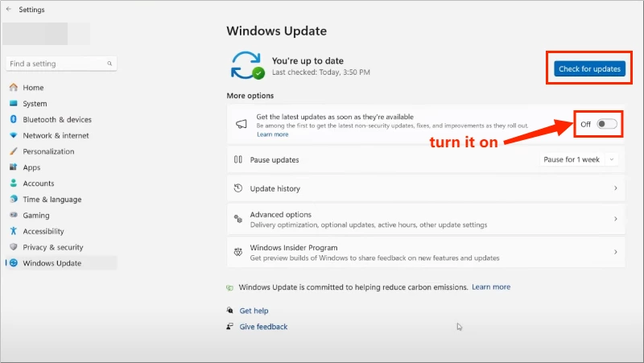This screenshot has height=363, width=644.
Task: Click the Get help icon
Action: pyautogui.click(x=230, y=311)
